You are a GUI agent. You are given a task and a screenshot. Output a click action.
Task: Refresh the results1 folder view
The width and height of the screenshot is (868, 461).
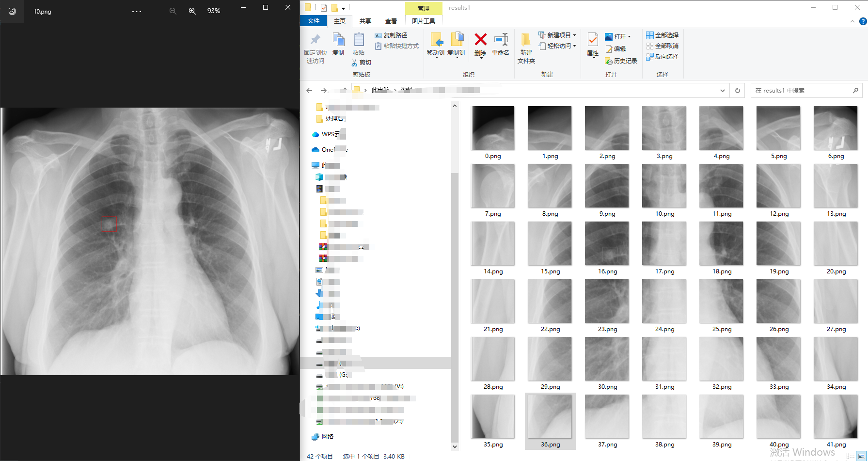tap(738, 91)
